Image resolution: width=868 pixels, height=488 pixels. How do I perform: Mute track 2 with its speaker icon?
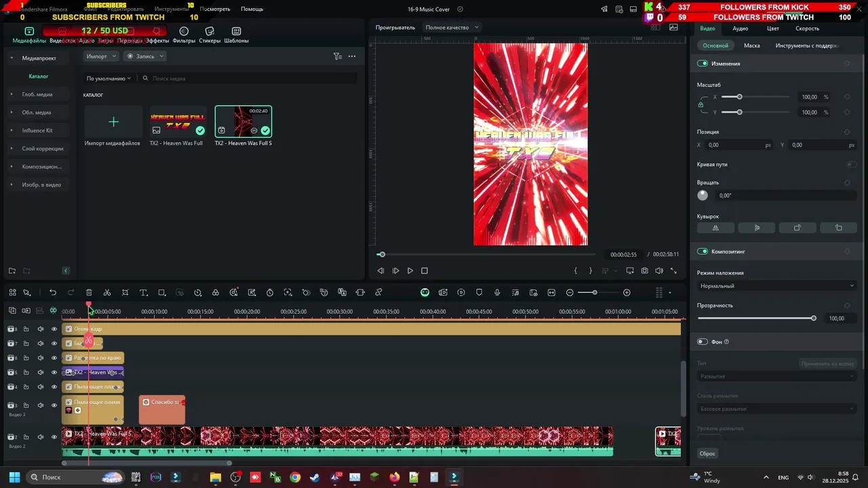[40, 437]
